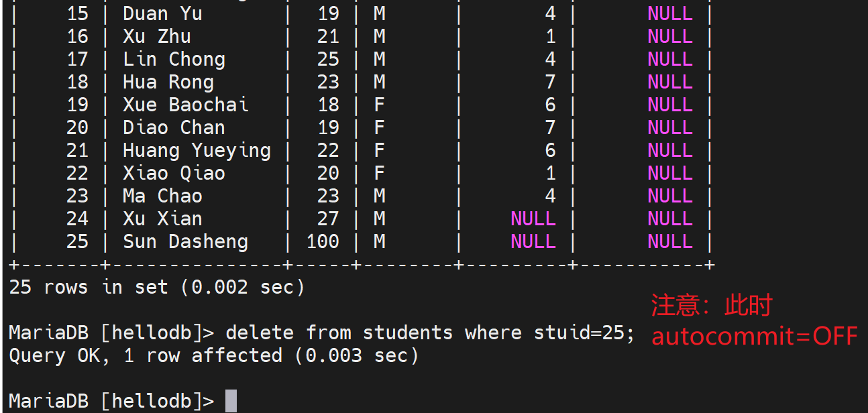The image size is (868, 413).
Task: Click the name Lin Chong
Action: (x=174, y=59)
